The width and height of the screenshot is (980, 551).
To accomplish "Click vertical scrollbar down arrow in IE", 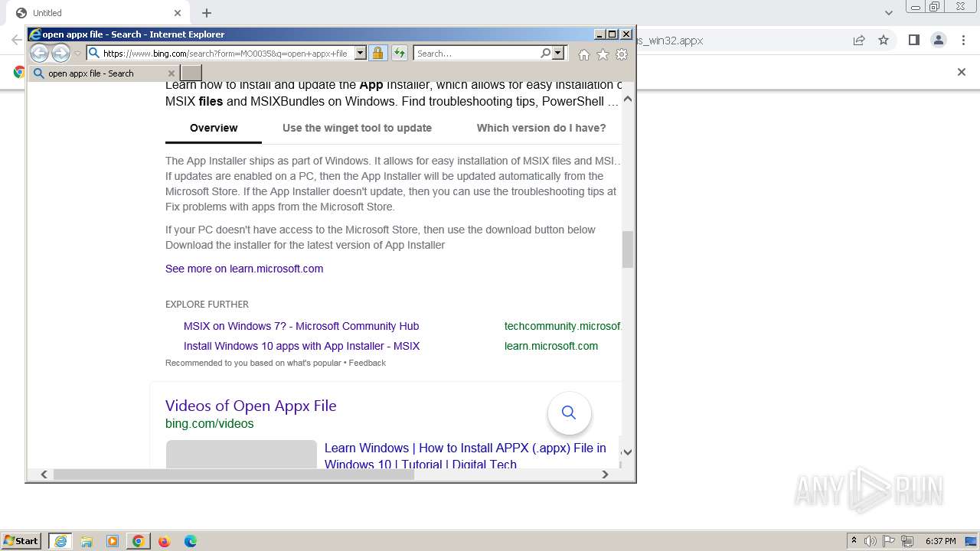I will (x=628, y=452).
